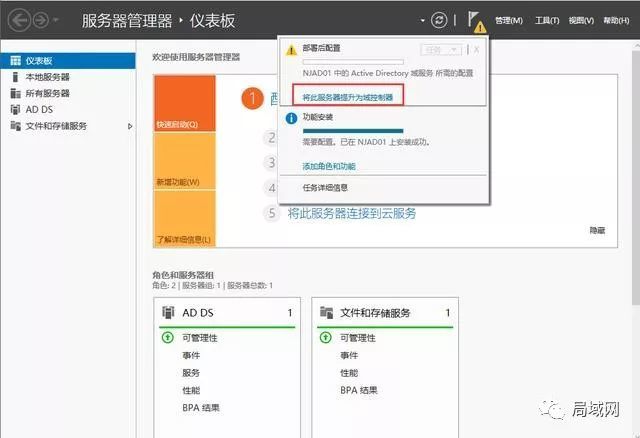The height and width of the screenshot is (438, 640).
Task: Click green status icon in AD DS tile
Action: (168, 338)
